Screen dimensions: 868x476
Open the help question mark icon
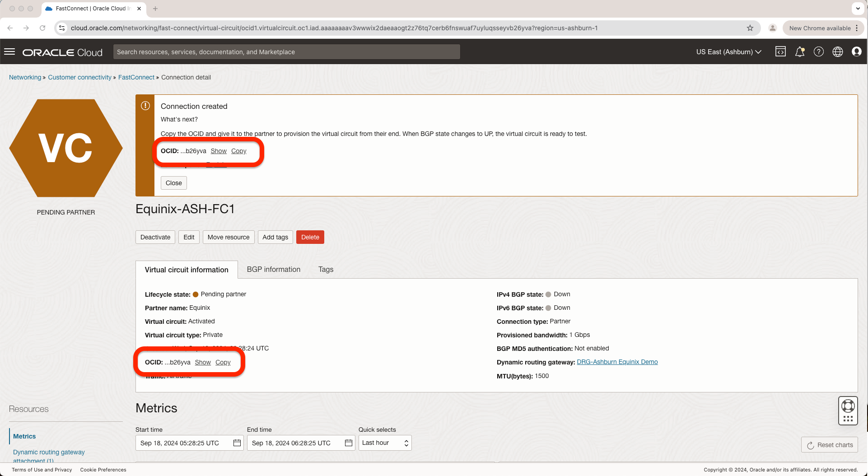coord(819,52)
